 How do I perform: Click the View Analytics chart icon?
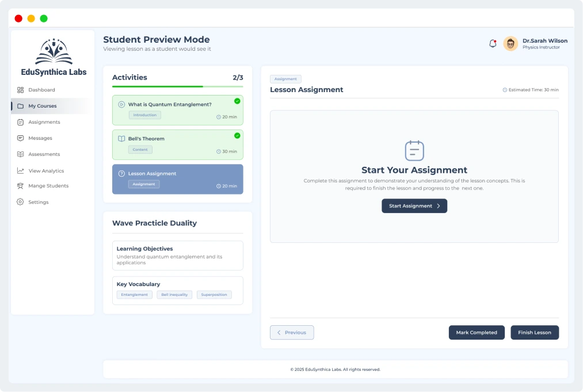point(20,171)
